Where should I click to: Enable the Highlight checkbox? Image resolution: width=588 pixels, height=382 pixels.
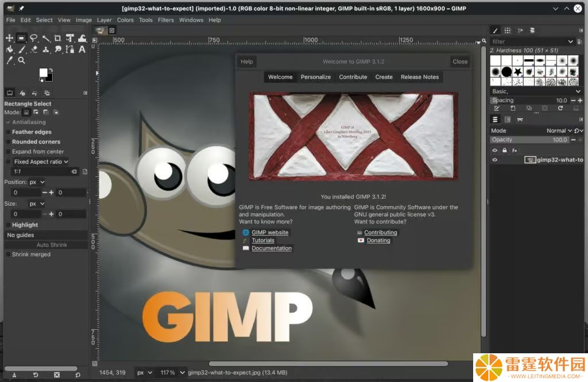(8, 225)
